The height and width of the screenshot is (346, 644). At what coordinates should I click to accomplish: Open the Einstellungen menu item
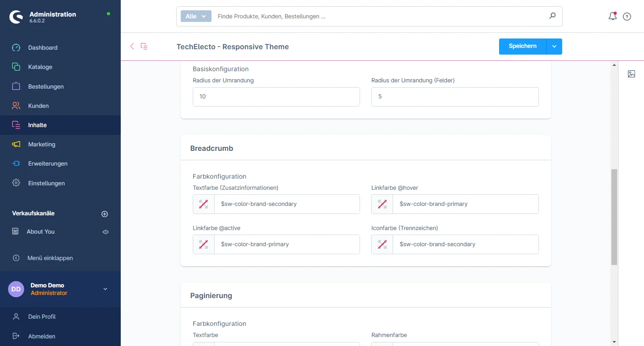[x=46, y=183]
